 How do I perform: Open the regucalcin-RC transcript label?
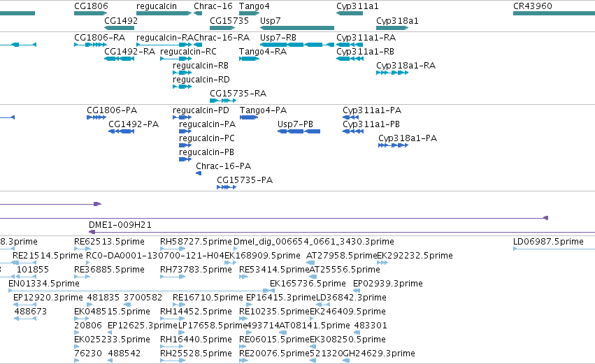click(x=188, y=52)
